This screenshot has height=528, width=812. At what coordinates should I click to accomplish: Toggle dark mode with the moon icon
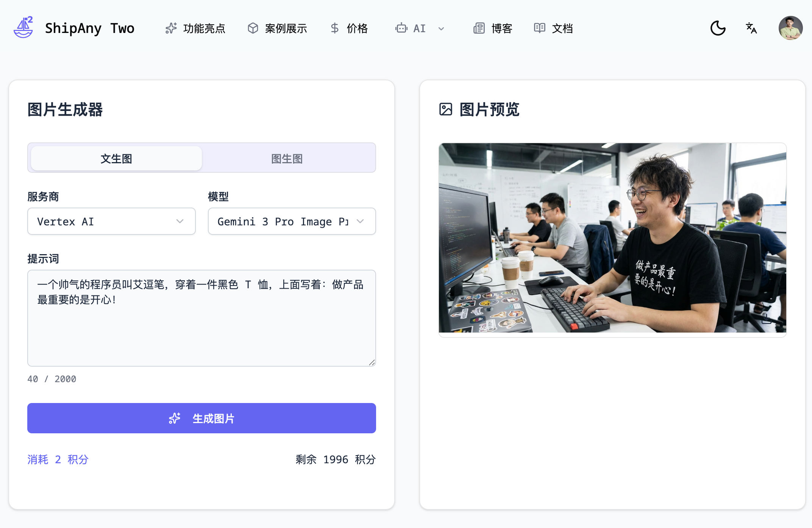coord(718,28)
